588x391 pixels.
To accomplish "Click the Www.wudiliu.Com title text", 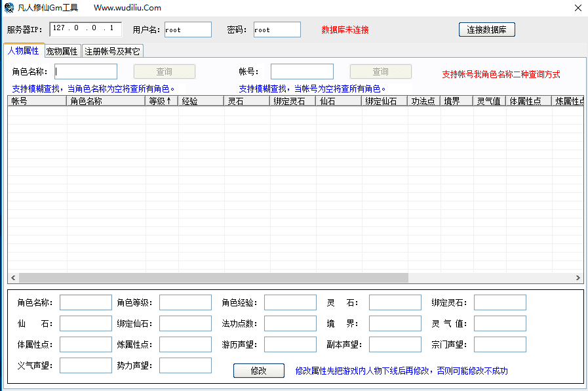I will click(128, 7).
